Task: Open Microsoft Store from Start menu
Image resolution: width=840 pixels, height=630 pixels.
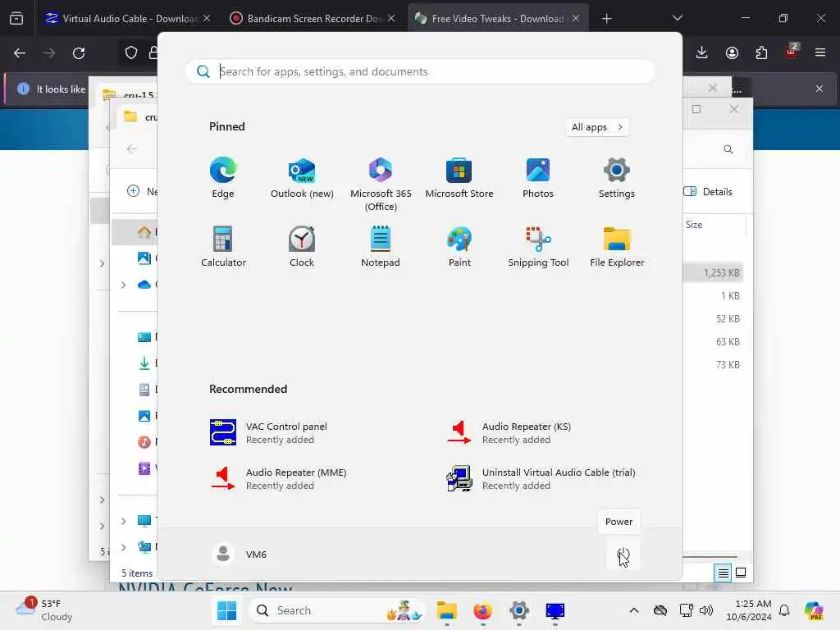Action: pos(459,177)
